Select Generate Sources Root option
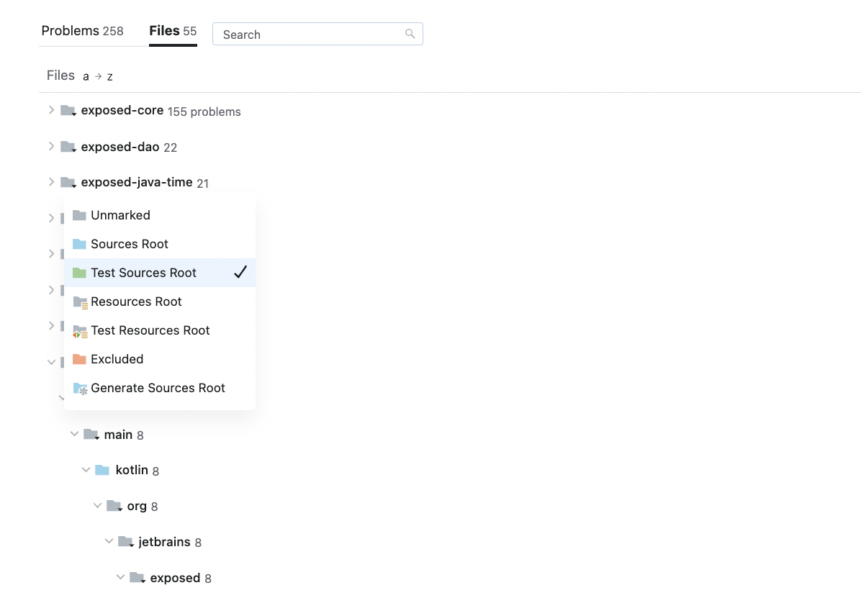 (x=158, y=388)
